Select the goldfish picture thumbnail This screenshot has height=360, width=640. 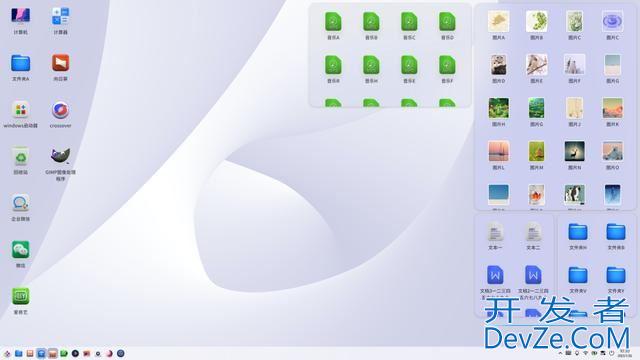[x=536, y=195]
